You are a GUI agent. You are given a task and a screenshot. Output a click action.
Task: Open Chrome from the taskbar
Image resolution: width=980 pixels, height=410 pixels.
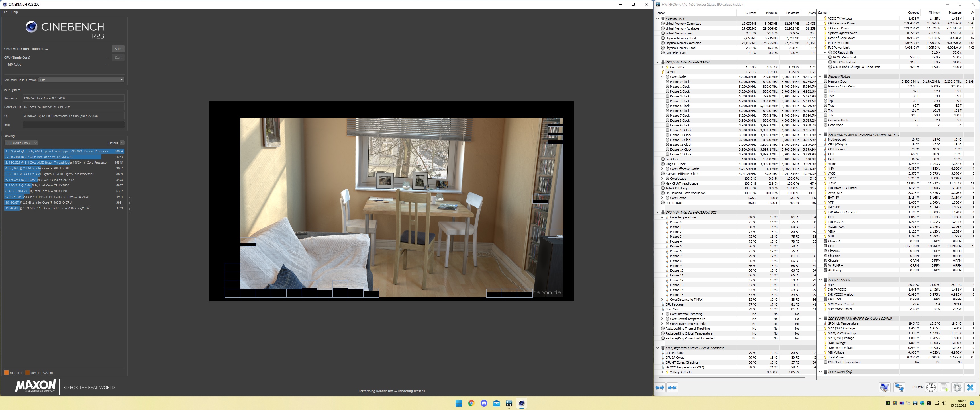(471, 403)
